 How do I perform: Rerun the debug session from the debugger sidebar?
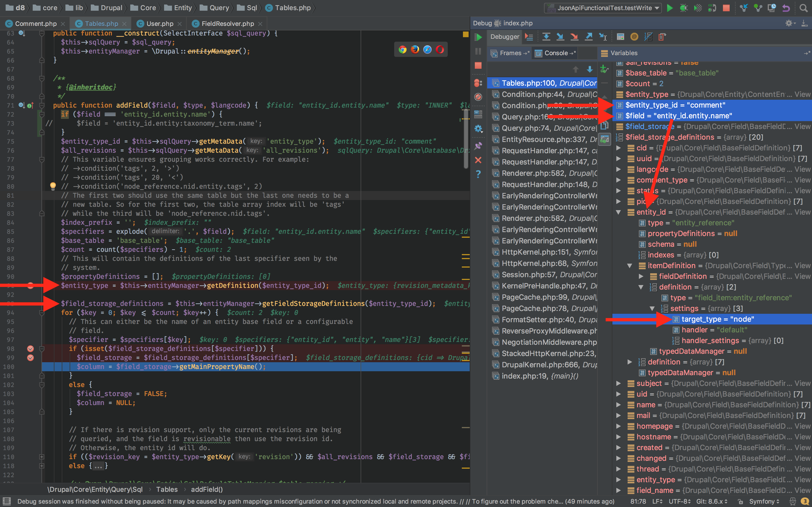(479, 37)
